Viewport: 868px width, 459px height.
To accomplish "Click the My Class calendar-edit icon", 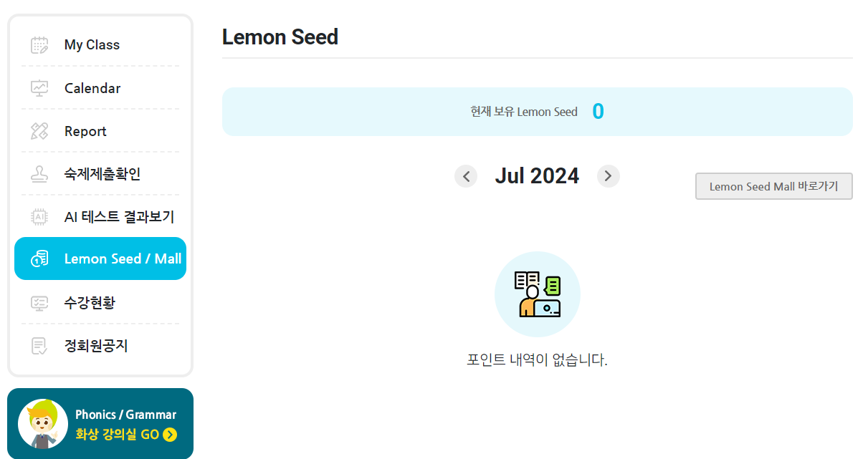I will [39, 45].
